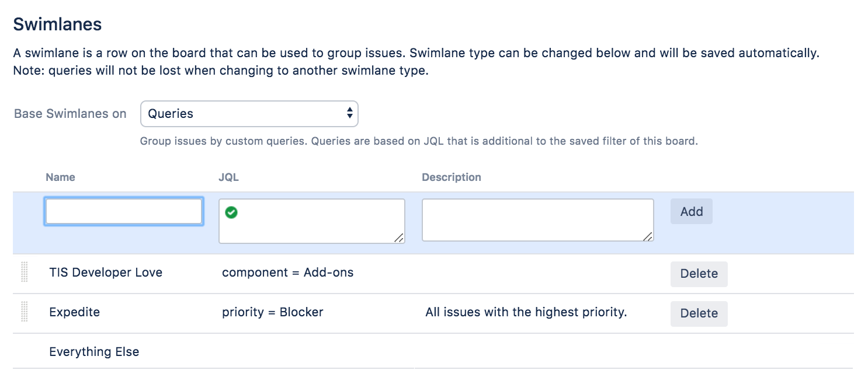Click the Description column header
Viewport: 868px width, 384px height.
click(451, 177)
